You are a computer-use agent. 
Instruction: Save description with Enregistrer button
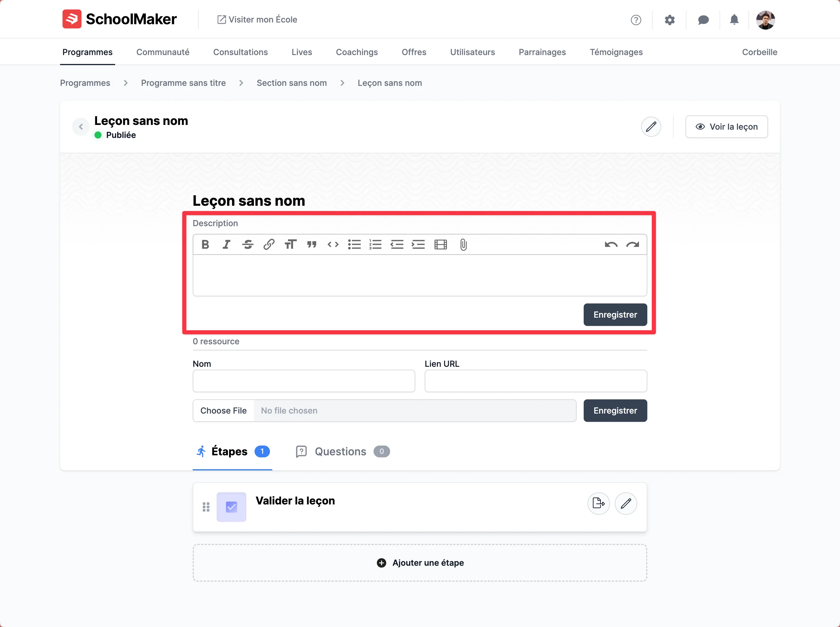click(x=615, y=315)
